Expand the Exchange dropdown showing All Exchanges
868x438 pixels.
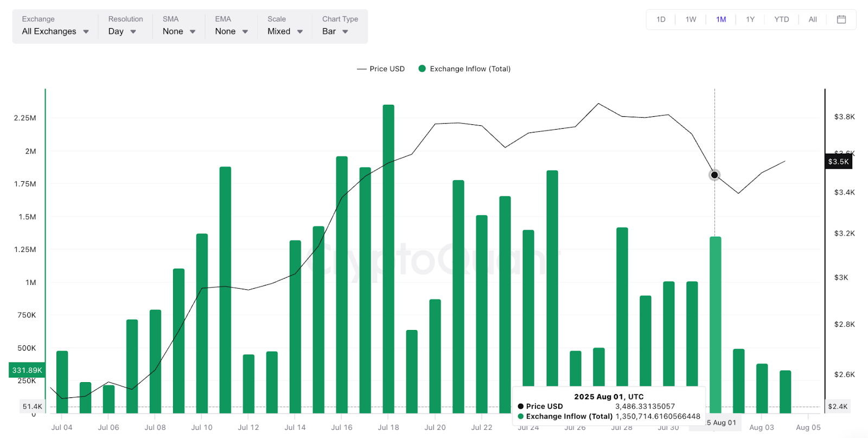coord(55,31)
